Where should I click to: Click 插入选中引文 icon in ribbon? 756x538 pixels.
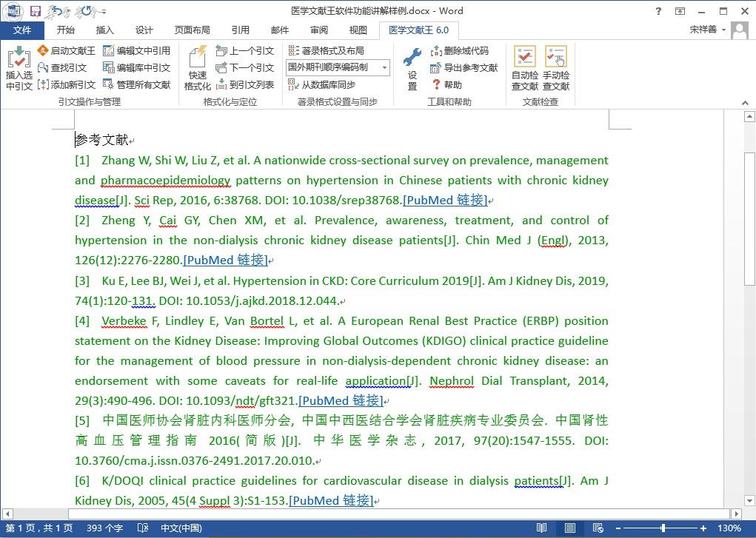click(19, 69)
